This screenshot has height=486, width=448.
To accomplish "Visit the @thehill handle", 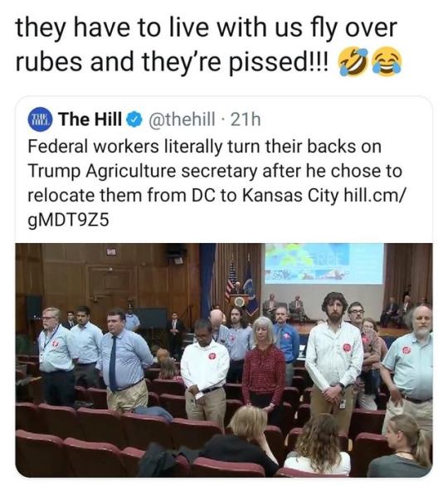I will coord(182,119).
